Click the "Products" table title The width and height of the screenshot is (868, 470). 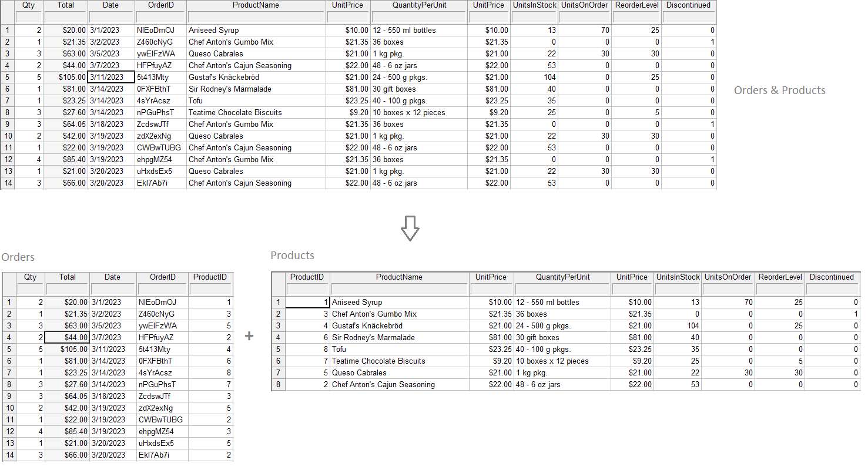point(292,256)
